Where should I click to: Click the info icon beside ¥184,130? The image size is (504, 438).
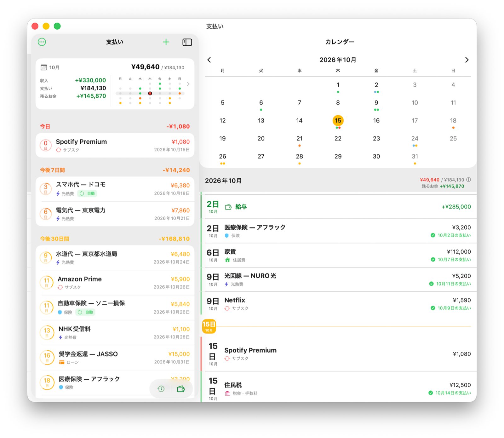(x=469, y=180)
